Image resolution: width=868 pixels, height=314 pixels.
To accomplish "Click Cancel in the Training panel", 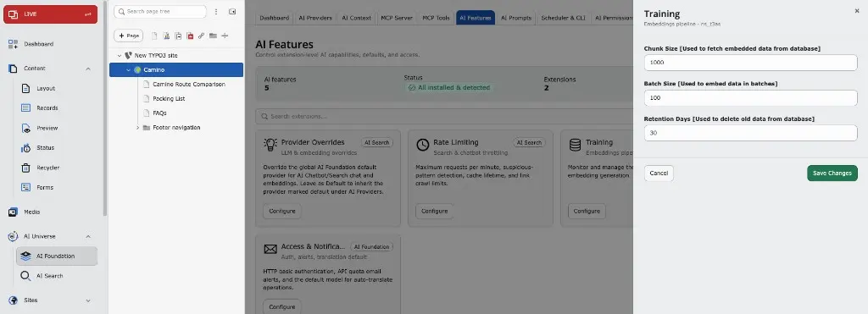I will pos(659,173).
